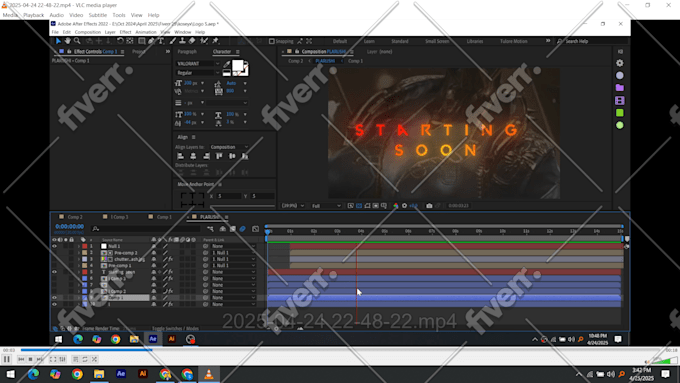Open timeline Graph Editor button
This screenshot has height=383, width=680.
click(255, 229)
